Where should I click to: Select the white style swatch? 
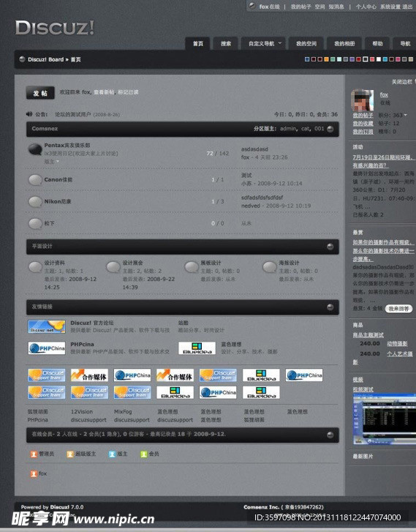[378, 59]
